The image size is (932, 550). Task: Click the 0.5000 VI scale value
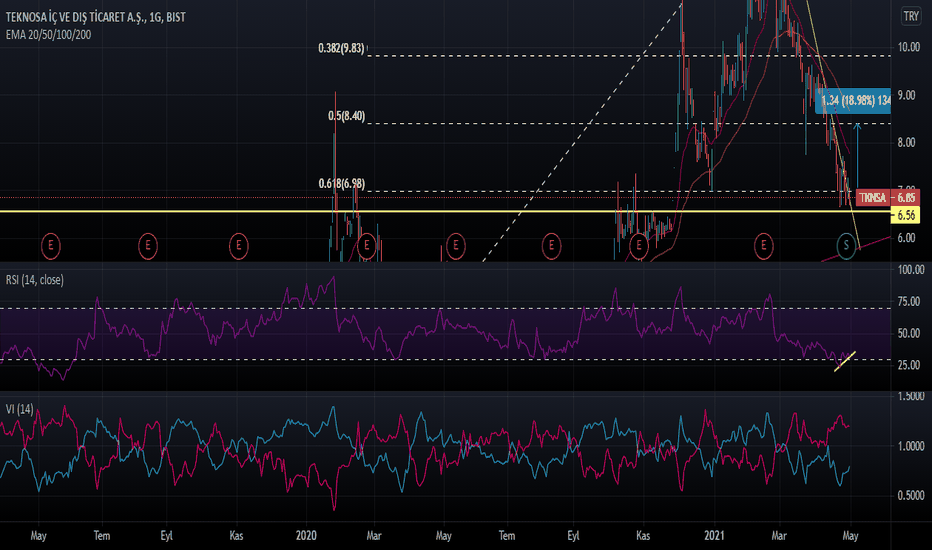tap(911, 495)
